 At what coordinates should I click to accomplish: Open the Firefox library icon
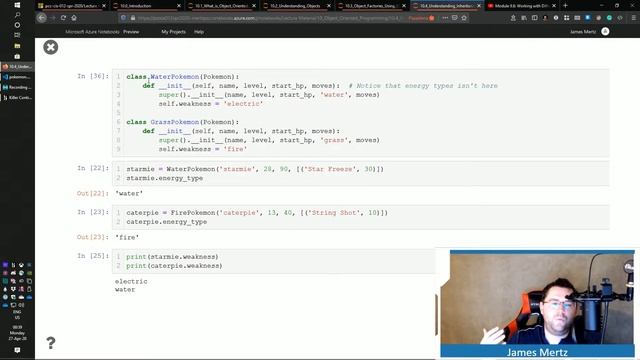point(524,18)
